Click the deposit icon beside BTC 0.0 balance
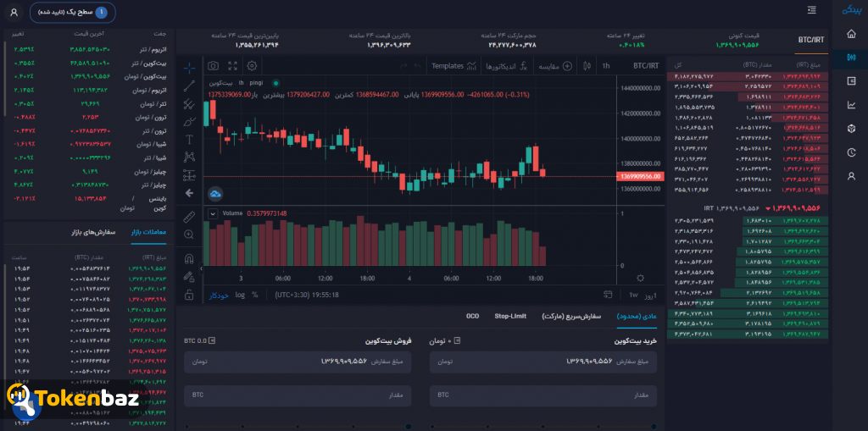 click(x=212, y=340)
